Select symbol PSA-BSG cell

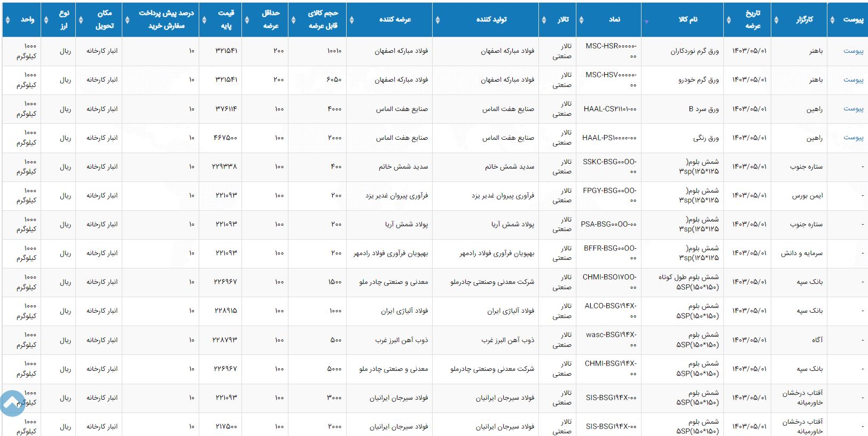pyautogui.click(x=609, y=224)
